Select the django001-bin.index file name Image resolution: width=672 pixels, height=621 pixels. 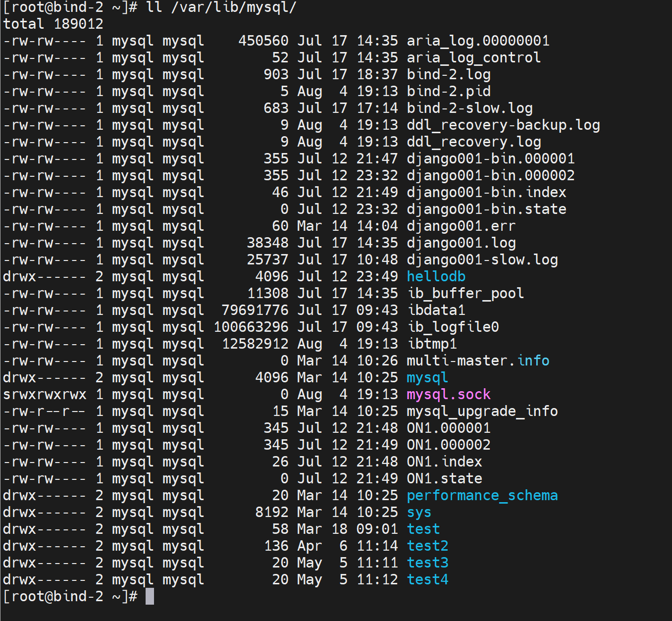point(486,193)
